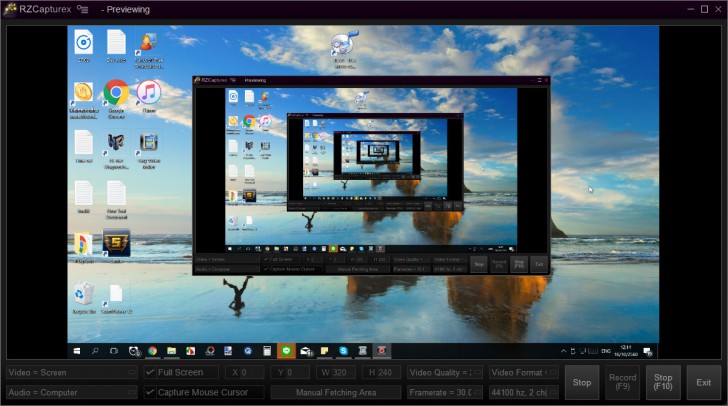
Task: Click the yellow Sticky Notes icon in the taskbar
Action: pos(325,351)
